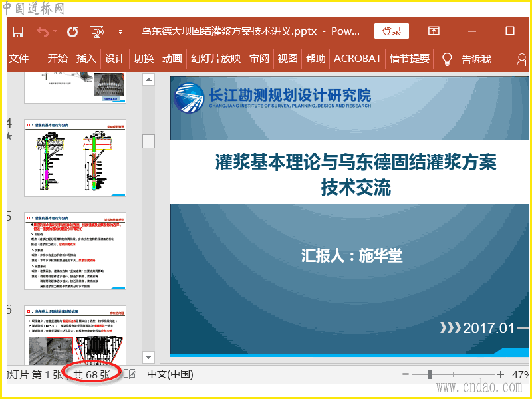The width and height of the screenshot is (532, 399).
Task: Click the 47% zoom level
Action: click(521, 374)
